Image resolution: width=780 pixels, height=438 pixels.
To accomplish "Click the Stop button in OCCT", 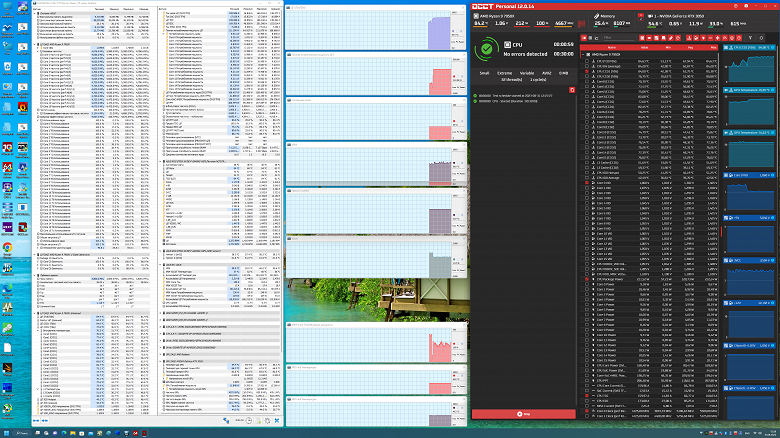I will click(x=523, y=413).
